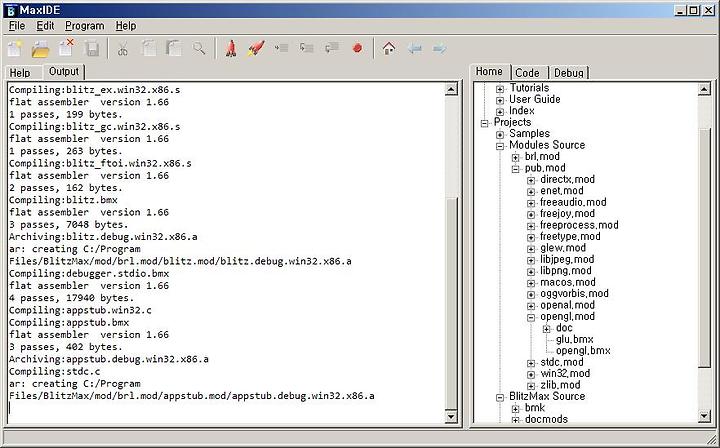Collapse the opengl.mod node
Image resolution: width=720 pixels, height=448 pixels.
pyautogui.click(x=531, y=317)
